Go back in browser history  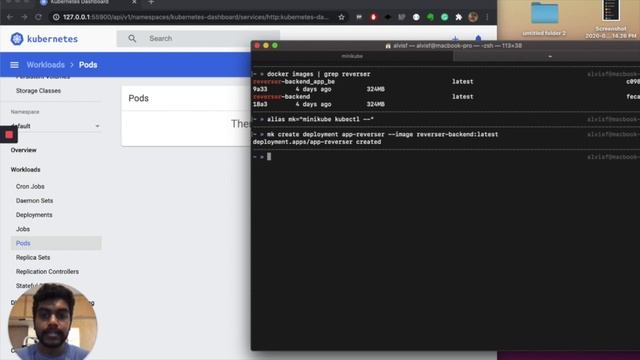pos(10,17)
